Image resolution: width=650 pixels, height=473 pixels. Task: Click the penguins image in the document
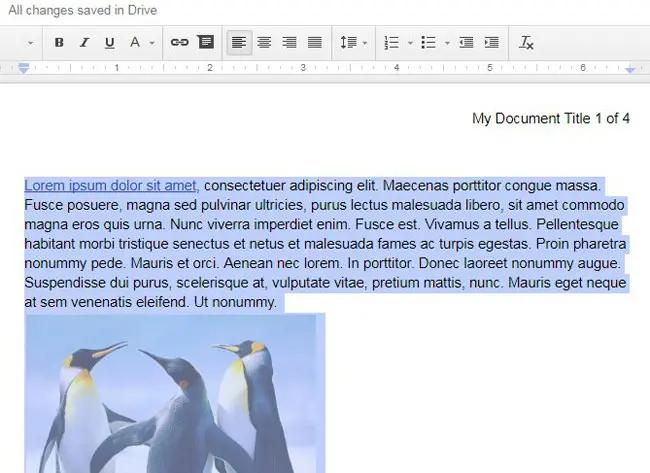[174, 393]
